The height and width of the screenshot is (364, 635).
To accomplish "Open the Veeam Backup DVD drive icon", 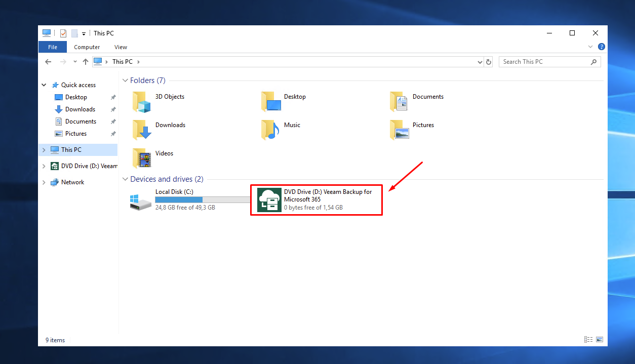I will pos(269,200).
